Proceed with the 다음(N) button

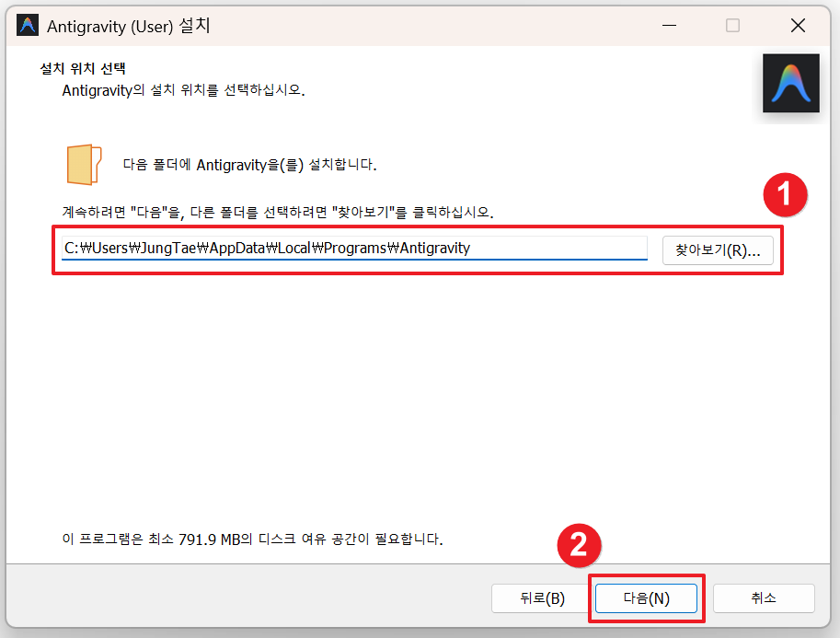tap(646, 598)
